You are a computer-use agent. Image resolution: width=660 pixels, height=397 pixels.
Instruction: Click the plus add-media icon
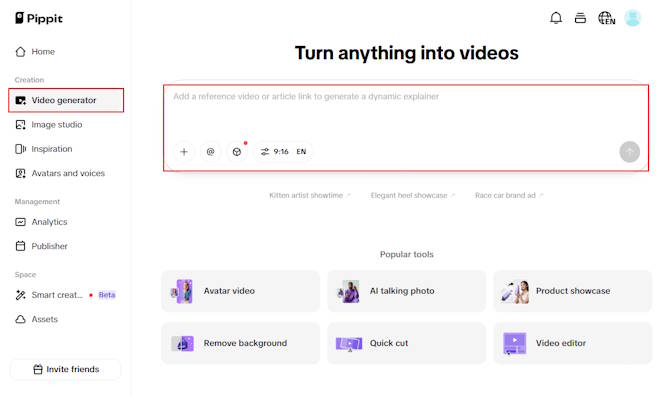point(184,152)
